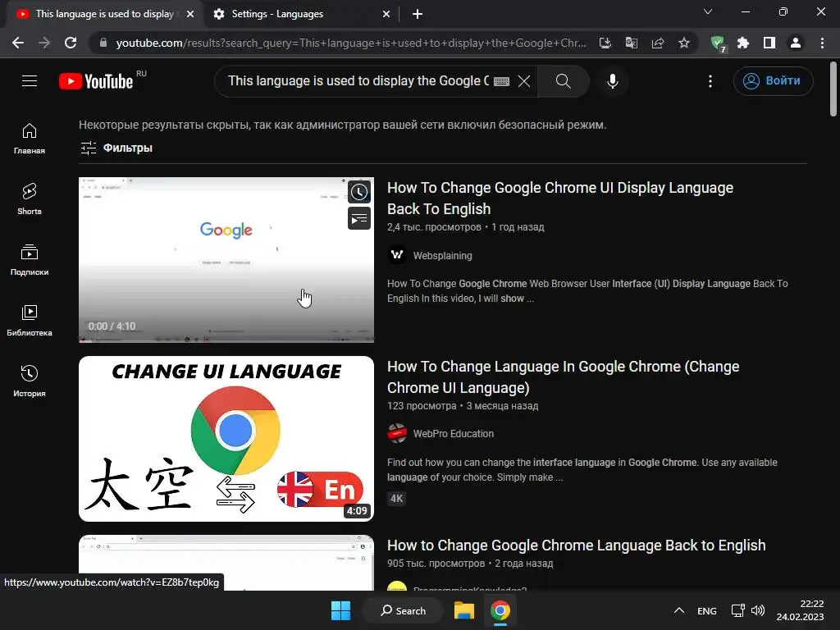The width and height of the screenshot is (840, 630).
Task: Open Библиотека in the sidebar
Action: [x=30, y=321]
